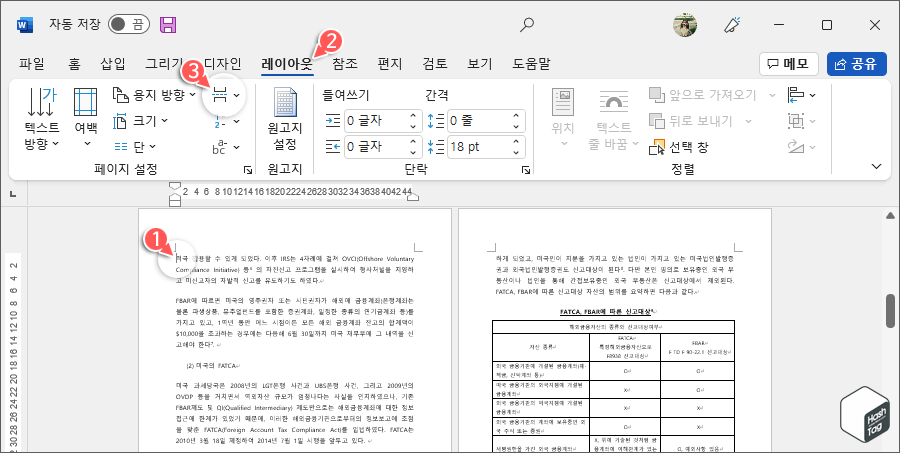Click the Word application icon
Screen dimensions: 900x453
tap(26, 24)
